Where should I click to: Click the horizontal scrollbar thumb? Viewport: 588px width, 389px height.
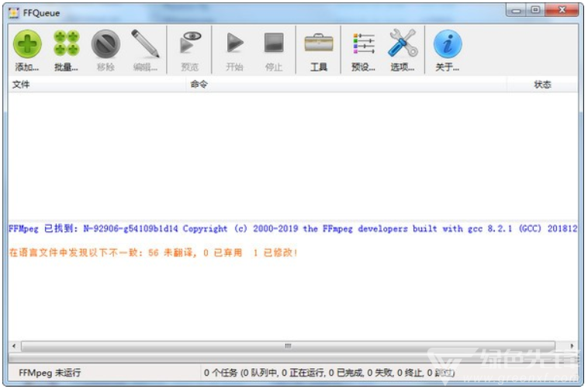click(x=288, y=346)
